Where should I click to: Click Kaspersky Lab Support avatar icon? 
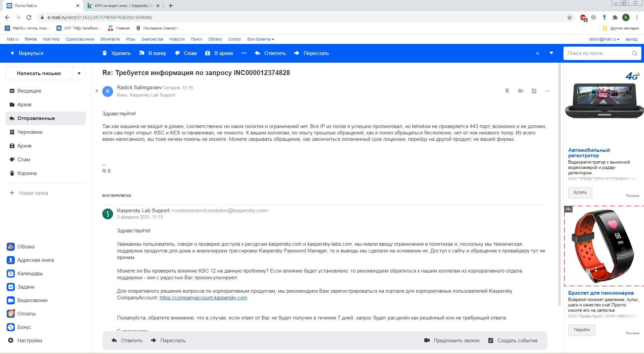tap(108, 214)
